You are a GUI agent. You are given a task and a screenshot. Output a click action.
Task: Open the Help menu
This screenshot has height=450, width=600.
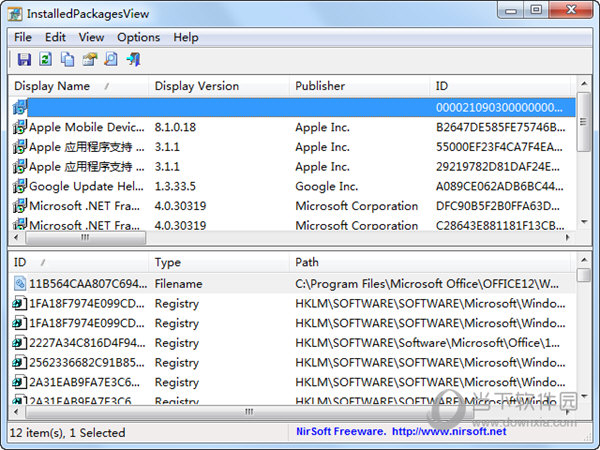click(186, 38)
